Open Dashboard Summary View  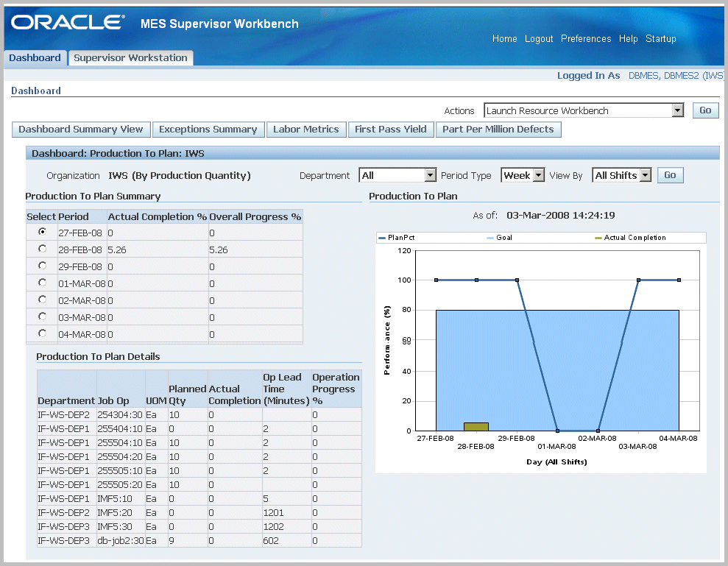click(x=81, y=130)
